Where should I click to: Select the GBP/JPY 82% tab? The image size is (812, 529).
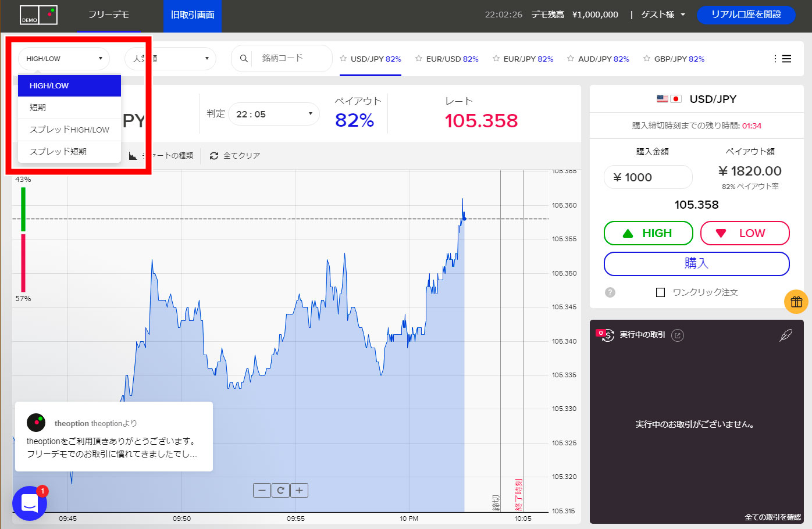(679, 59)
